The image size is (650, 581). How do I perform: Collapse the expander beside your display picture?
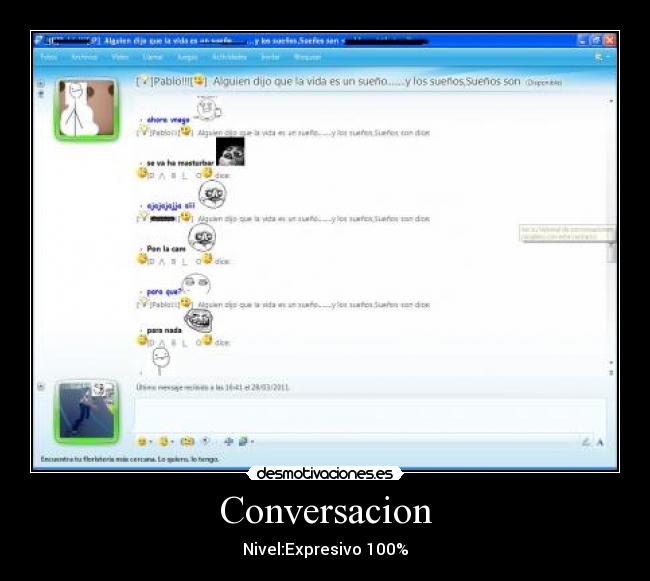(x=41, y=387)
